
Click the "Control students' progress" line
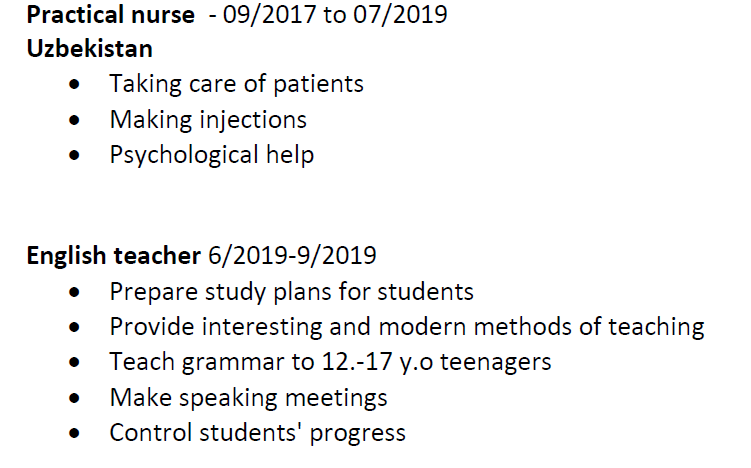pyautogui.click(x=257, y=433)
